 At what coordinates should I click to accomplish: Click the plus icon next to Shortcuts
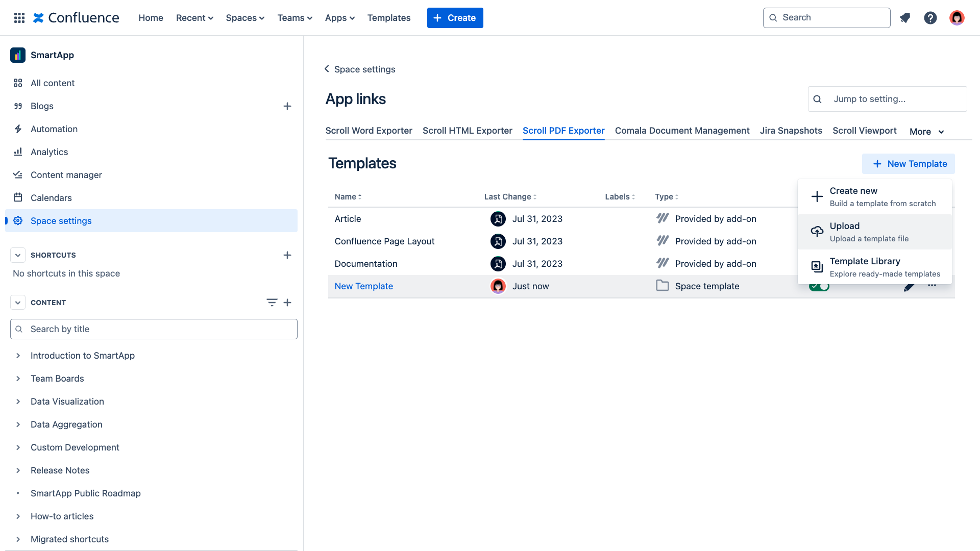(287, 255)
